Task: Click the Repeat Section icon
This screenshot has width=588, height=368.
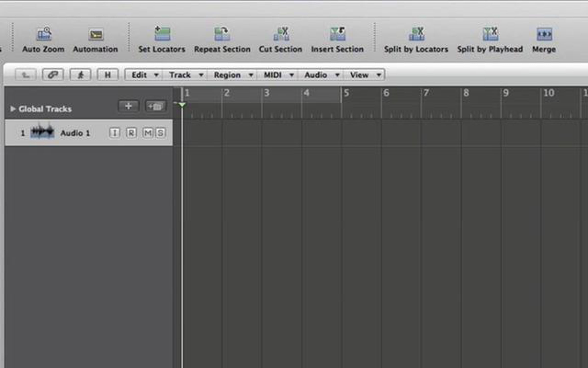Action: click(222, 34)
